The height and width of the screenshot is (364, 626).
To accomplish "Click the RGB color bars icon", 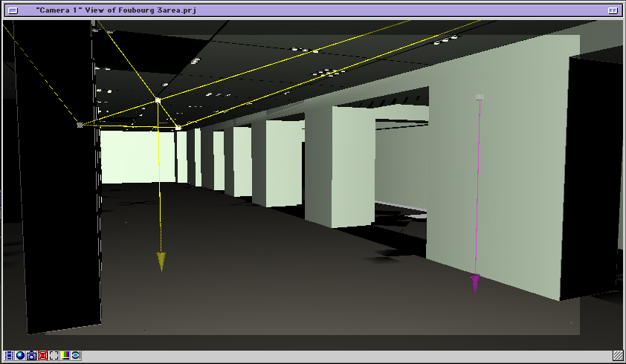I will (65, 356).
